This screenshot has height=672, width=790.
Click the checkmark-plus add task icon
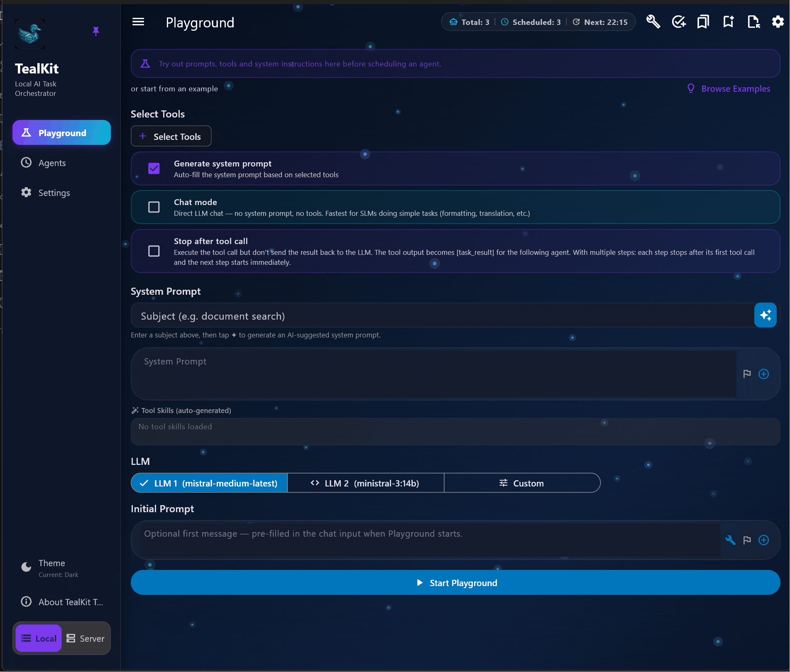tap(679, 22)
